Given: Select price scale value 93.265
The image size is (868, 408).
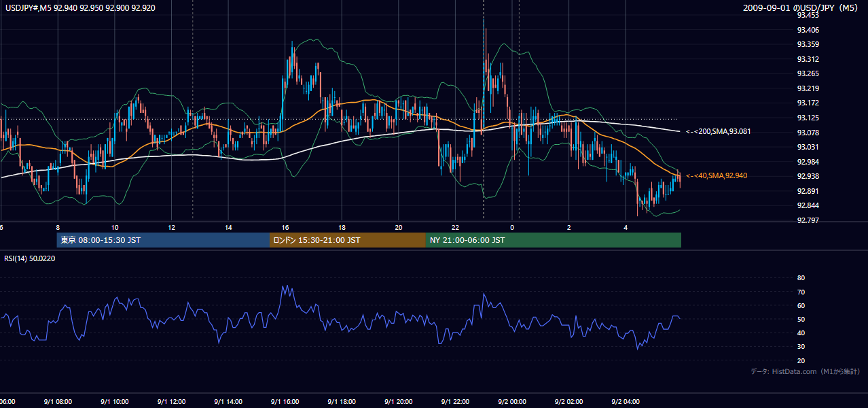Looking at the screenshot, I should tap(808, 73).
